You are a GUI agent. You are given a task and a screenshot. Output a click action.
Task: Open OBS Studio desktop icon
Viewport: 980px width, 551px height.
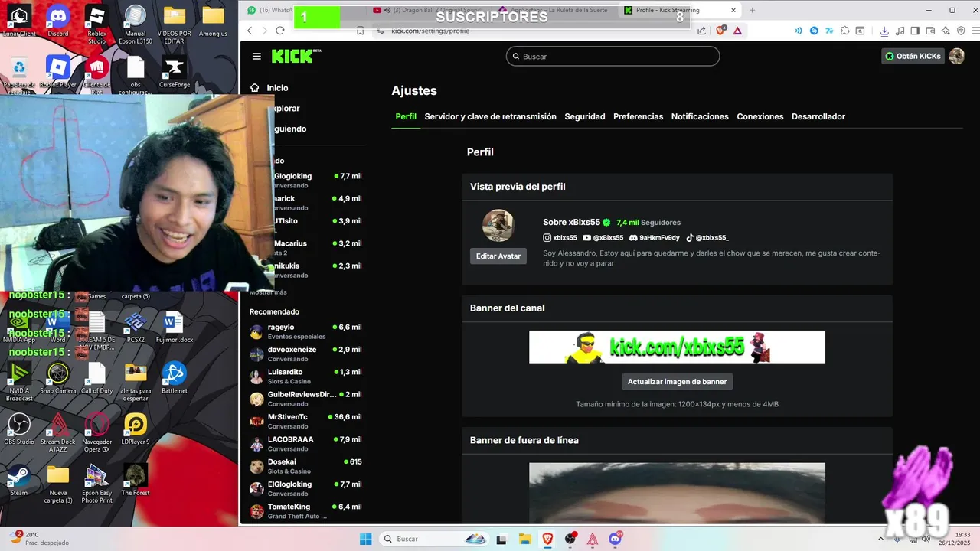tap(19, 429)
